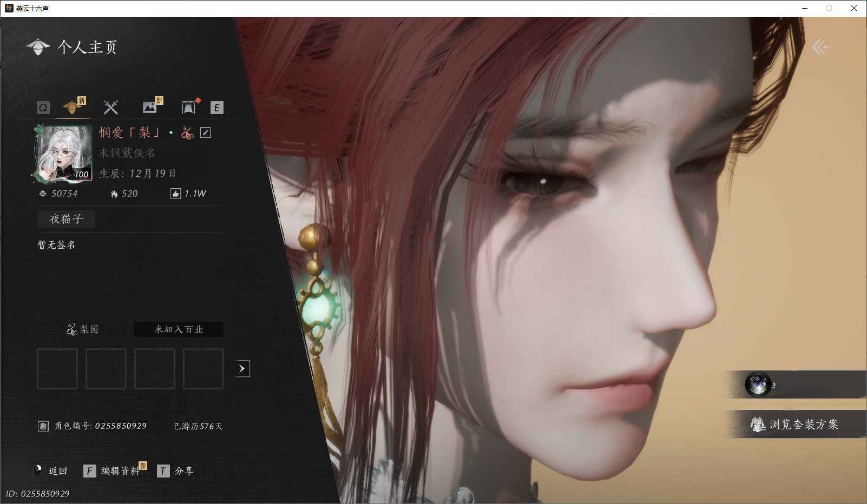Image resolution: width=867 pixels, height=504 pixels.
Task: Open the photo gallery tab icon
Action: (150, 107)
